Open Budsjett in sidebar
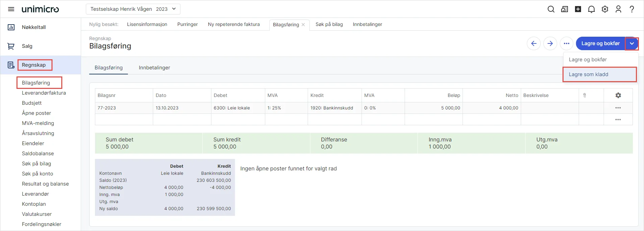The width and height of the screenshot is (644, 231). pos(32,103)
